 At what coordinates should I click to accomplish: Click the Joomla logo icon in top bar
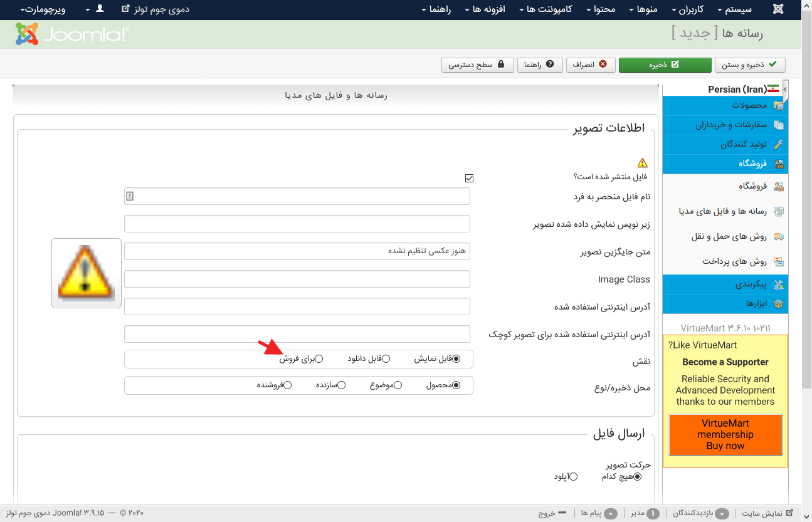click(x=778, y=9)
